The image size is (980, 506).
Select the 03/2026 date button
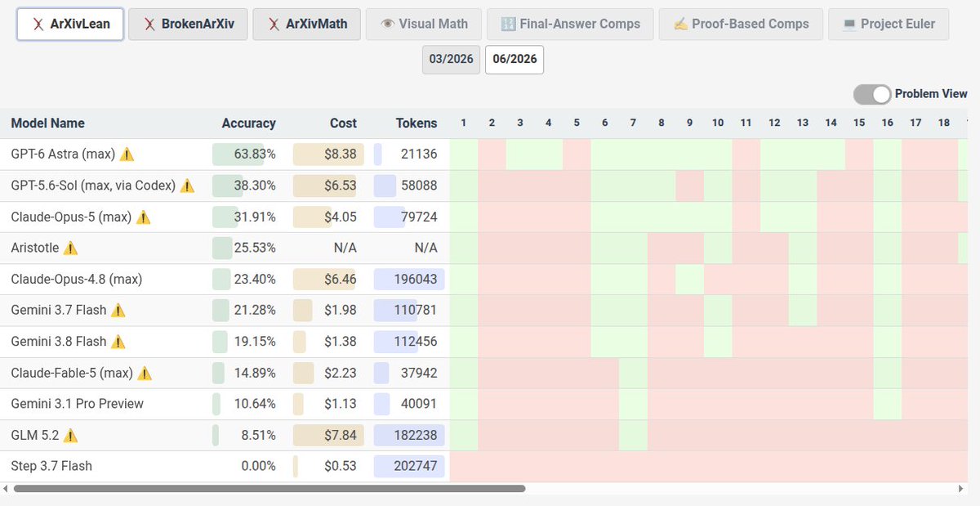[450, 60]
